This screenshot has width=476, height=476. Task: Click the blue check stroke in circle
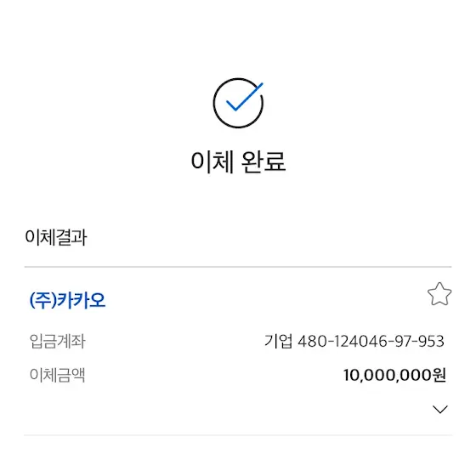245,97
